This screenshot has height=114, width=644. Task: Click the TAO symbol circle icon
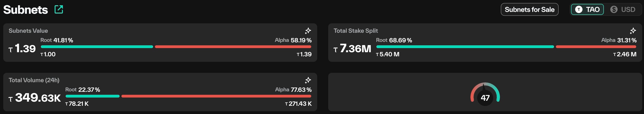tap(579, 9)
